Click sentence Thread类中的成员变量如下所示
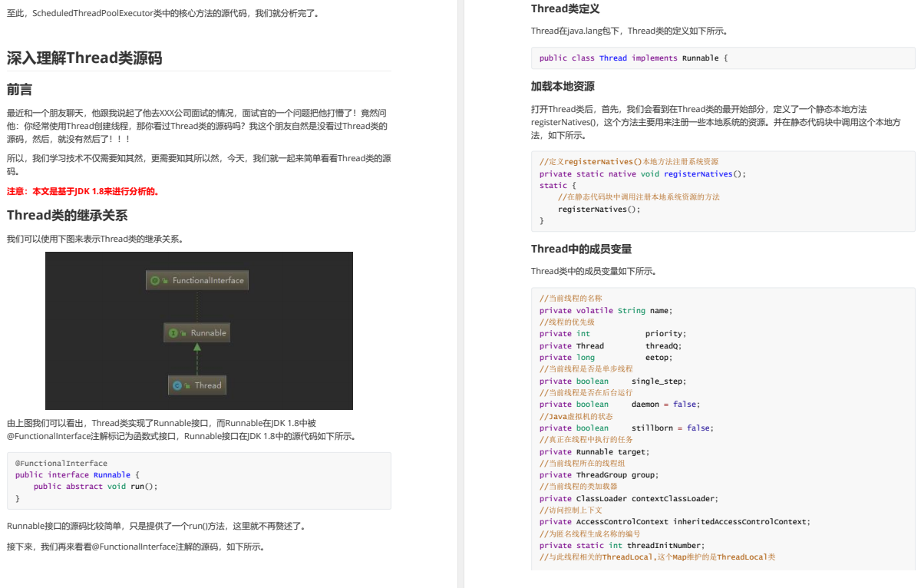Screen dimensions: 921x588 (x=593, y=271)
